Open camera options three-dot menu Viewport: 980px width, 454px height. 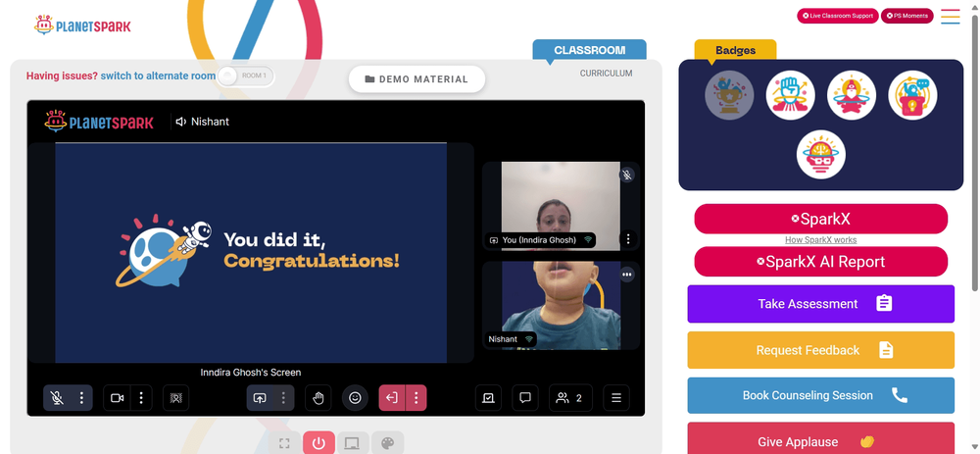point(141,398)
